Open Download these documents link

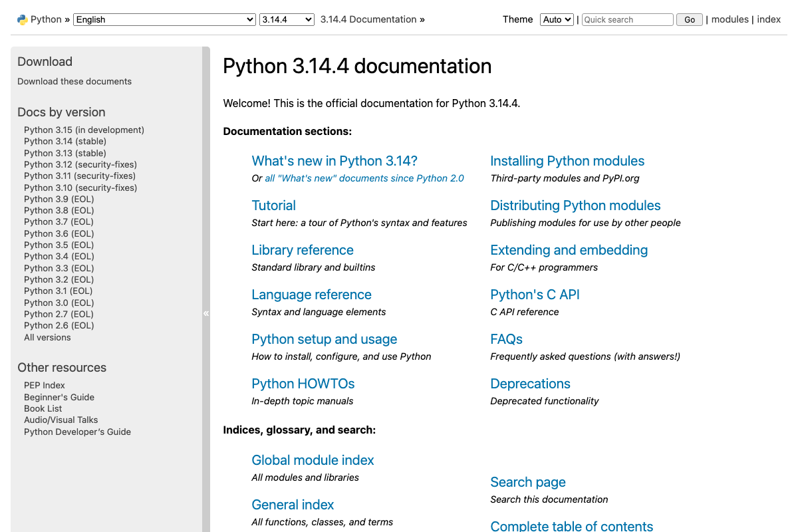(74, 81)
